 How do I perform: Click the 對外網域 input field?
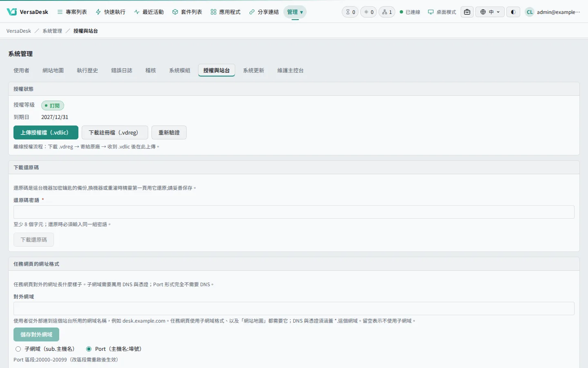[294, 309]
